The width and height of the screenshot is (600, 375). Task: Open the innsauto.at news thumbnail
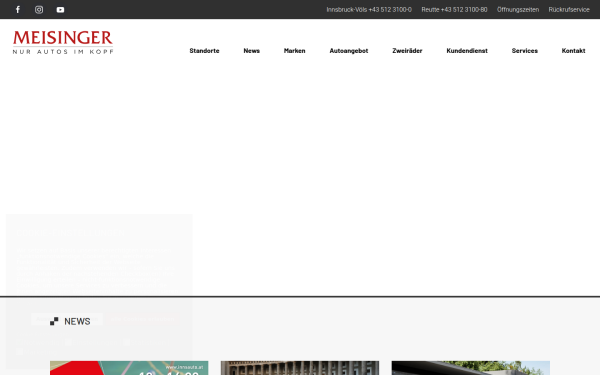129,368
